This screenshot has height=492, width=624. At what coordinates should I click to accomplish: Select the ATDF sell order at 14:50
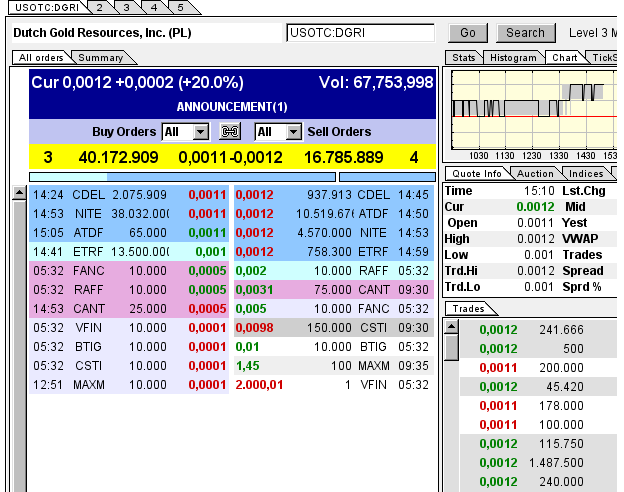click(x=333, y=214)
